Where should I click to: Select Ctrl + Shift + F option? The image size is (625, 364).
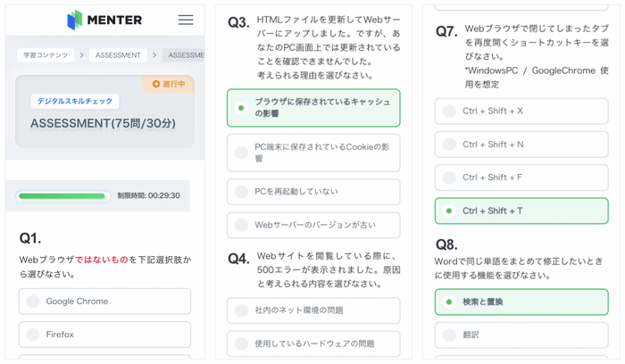coord(521,178)
